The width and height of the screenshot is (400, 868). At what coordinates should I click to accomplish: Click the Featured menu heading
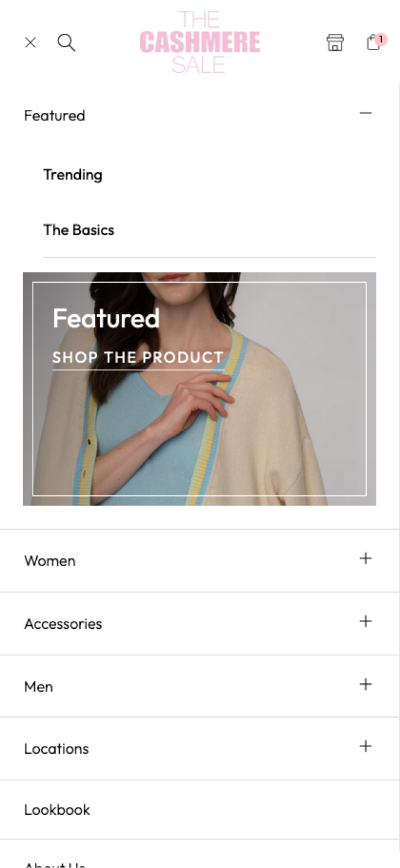click(x=55, y=115)
